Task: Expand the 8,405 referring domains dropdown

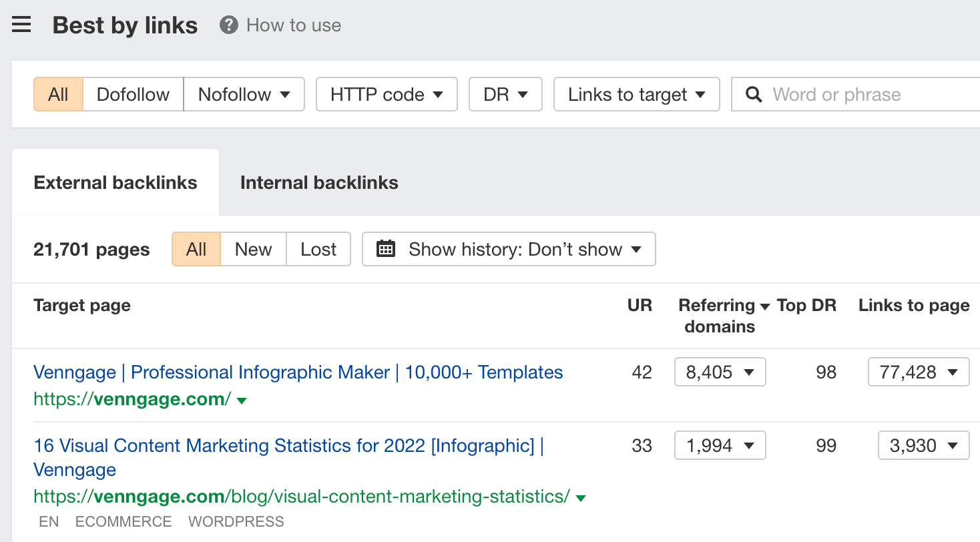Action: pyautogui.click(x=720, y=372)
